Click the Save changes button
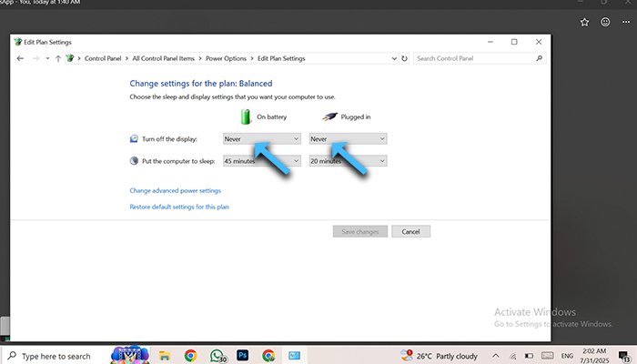 click(360, 231)
